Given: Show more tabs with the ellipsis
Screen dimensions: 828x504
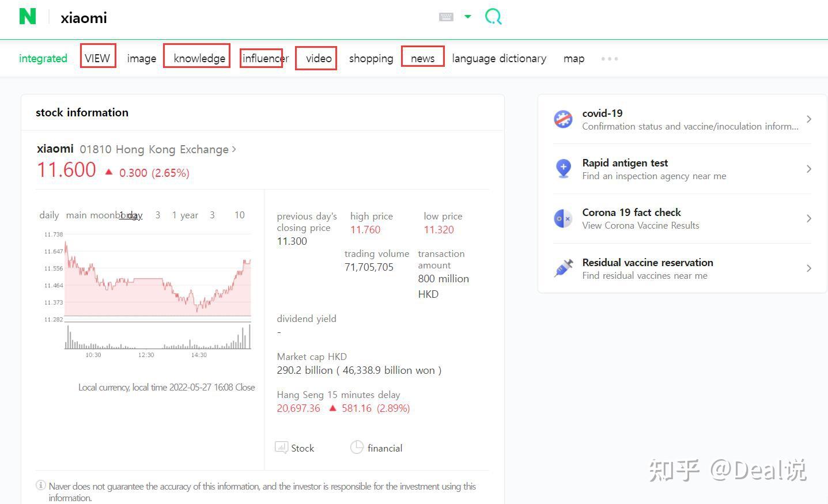Looking at the screenshot, I should (610, 59).
